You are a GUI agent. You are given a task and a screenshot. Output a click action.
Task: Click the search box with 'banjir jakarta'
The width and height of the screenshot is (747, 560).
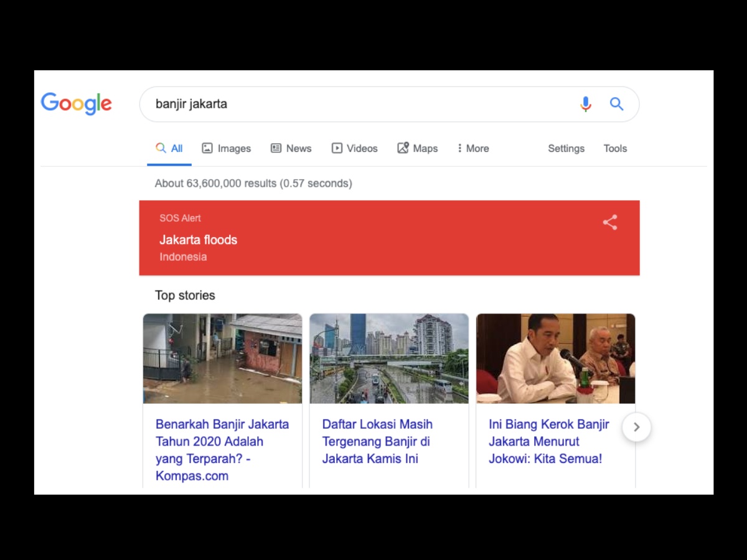point(389,104)
